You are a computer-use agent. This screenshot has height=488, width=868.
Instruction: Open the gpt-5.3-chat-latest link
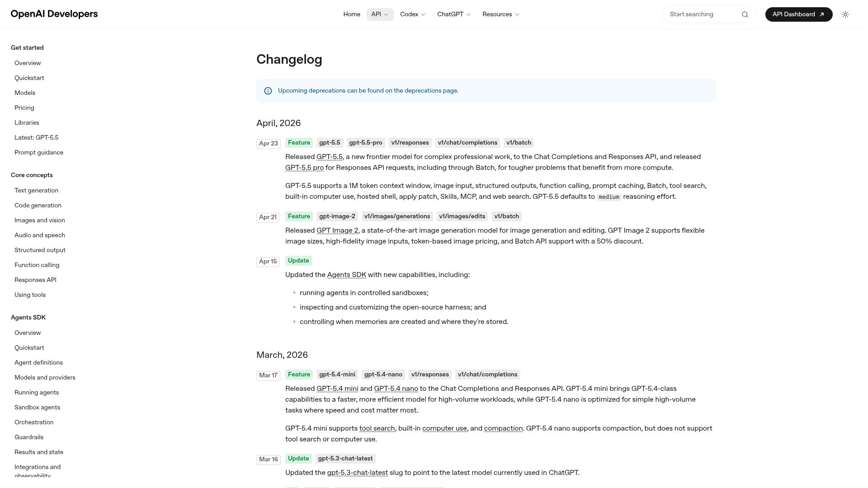click(358, 473)
